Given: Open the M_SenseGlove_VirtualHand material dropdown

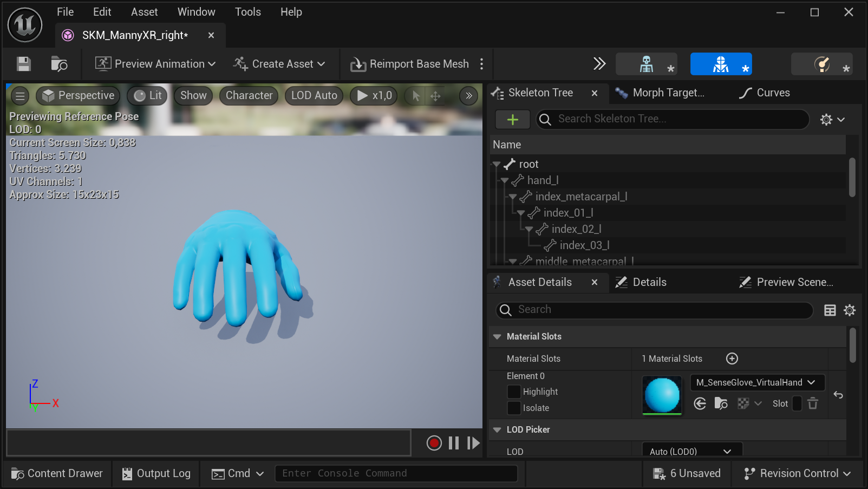Looking at the screenshot, I should pyautogui.click(x=757, y=382).
